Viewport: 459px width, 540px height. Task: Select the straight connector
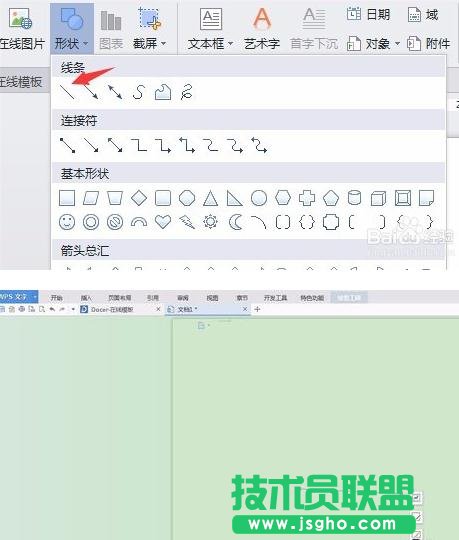click(67, 145)
